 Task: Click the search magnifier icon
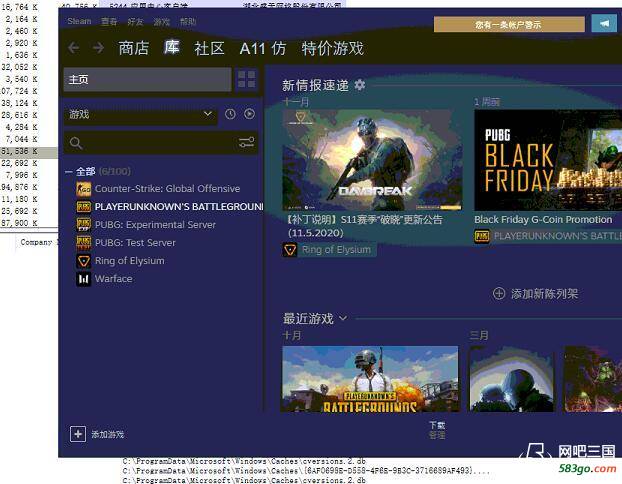76,143
